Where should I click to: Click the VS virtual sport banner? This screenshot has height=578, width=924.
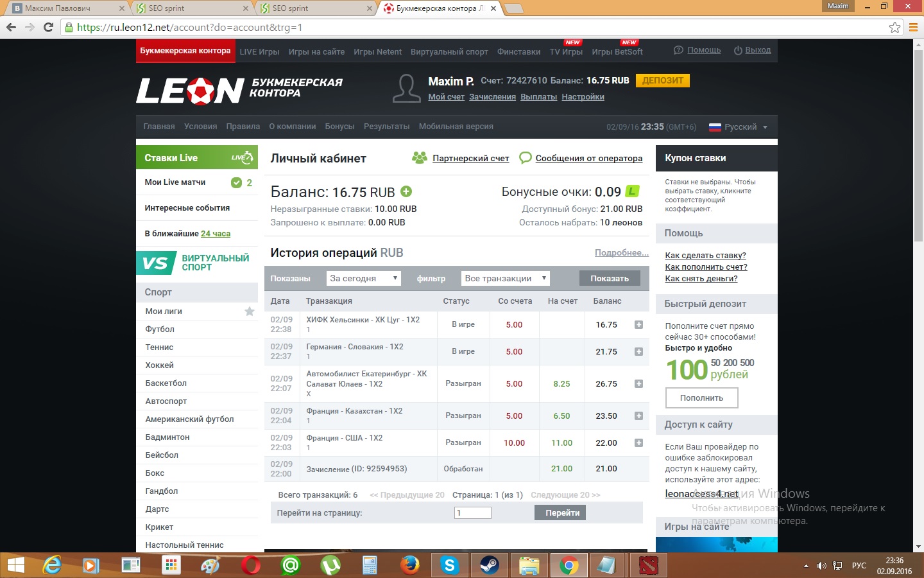pos(197,263)
